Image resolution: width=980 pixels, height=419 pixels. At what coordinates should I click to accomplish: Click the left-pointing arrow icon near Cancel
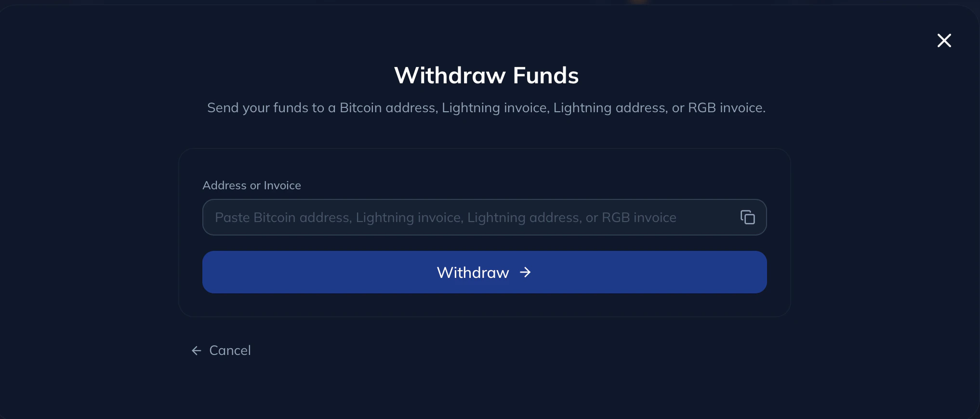pos(196,350)
